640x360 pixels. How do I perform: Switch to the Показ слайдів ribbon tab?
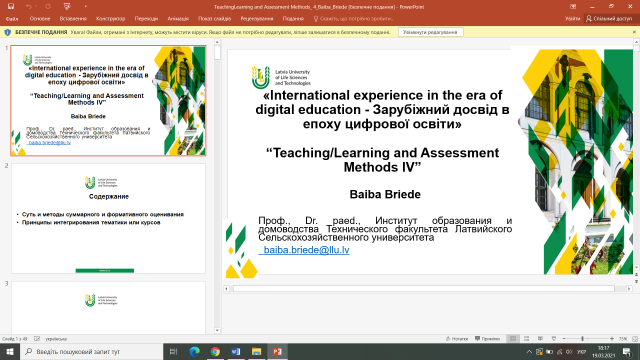214,19
